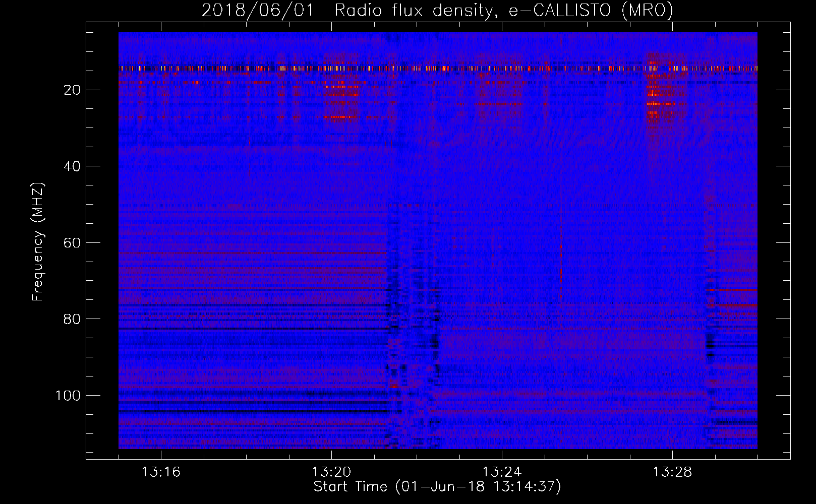Click the 'Start Time (01-Jun-18 13:14:37)' label
Viewport: 816px width, 504px height.
(437, 487)
